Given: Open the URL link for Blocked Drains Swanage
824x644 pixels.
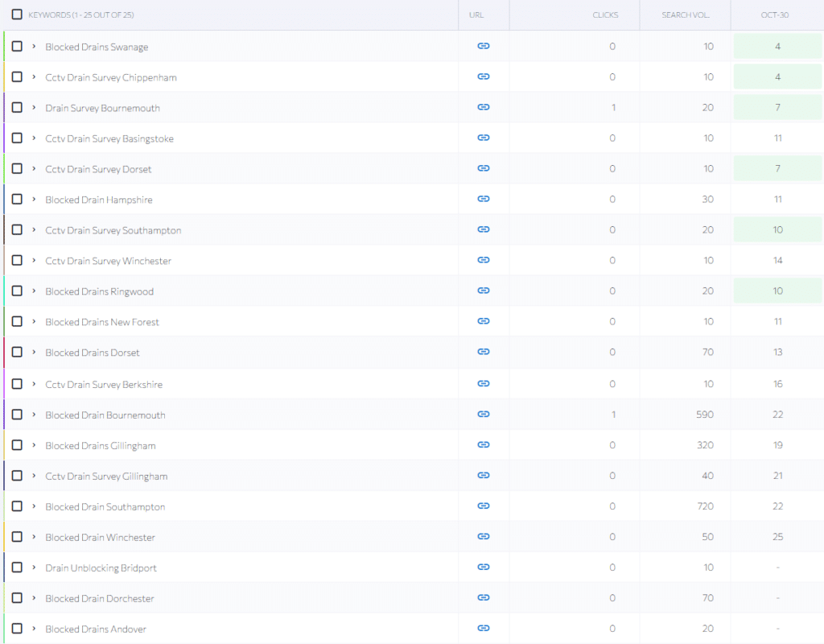Looking at the screenshot, I should pyautogui.click(x=483, y=46).
